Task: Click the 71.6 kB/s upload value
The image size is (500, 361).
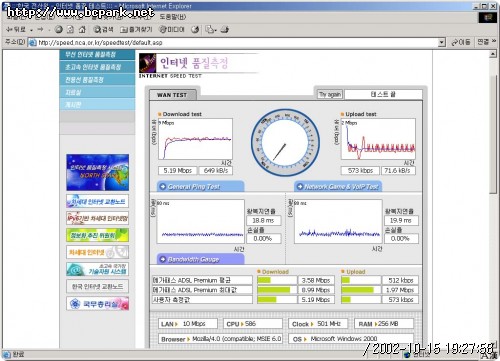Action: coord(398,170)
